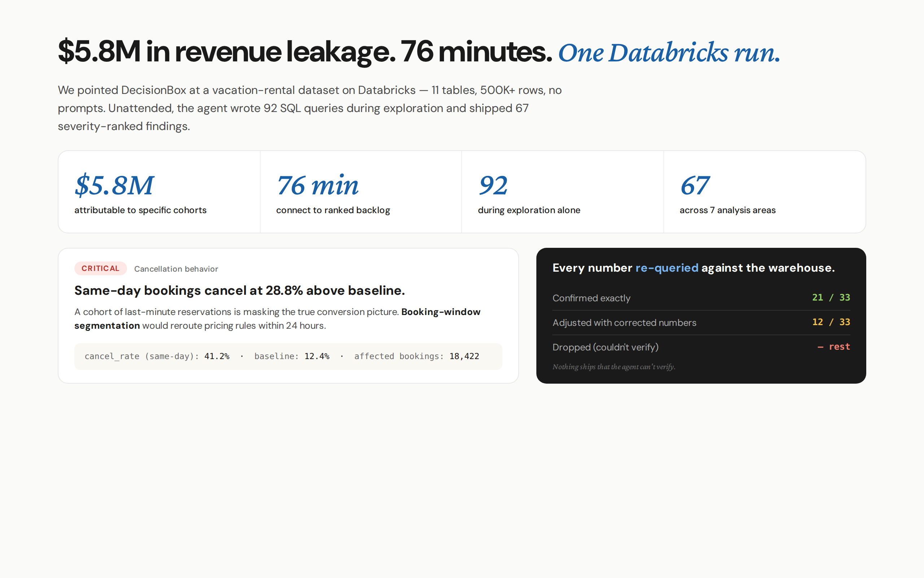This screenshot has width=924, height=578.
Task: Click the green '21 / 33' value
Action: 831,297
